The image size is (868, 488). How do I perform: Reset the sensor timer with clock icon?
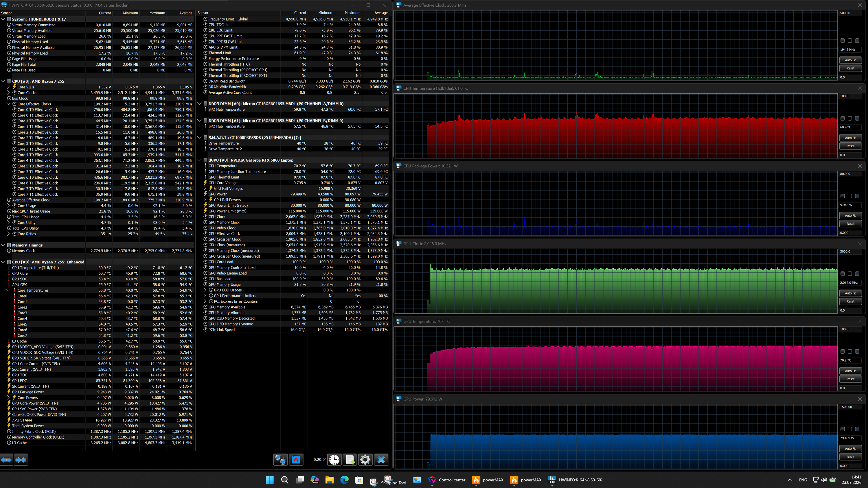(x=334, y=460)
